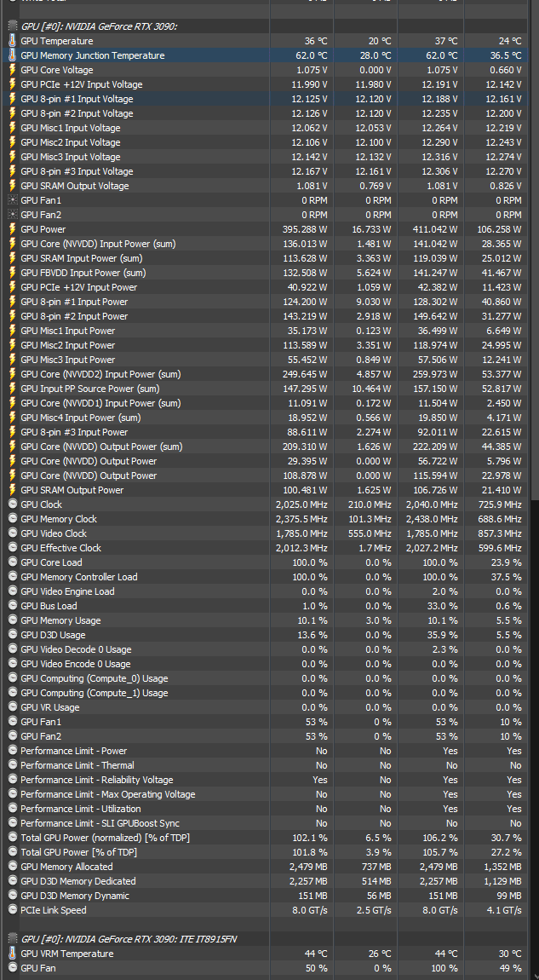Screen dimensions: 539x980
Task: Click the 106.258 W average GPU Power value
Action: [x=499, y=228]
